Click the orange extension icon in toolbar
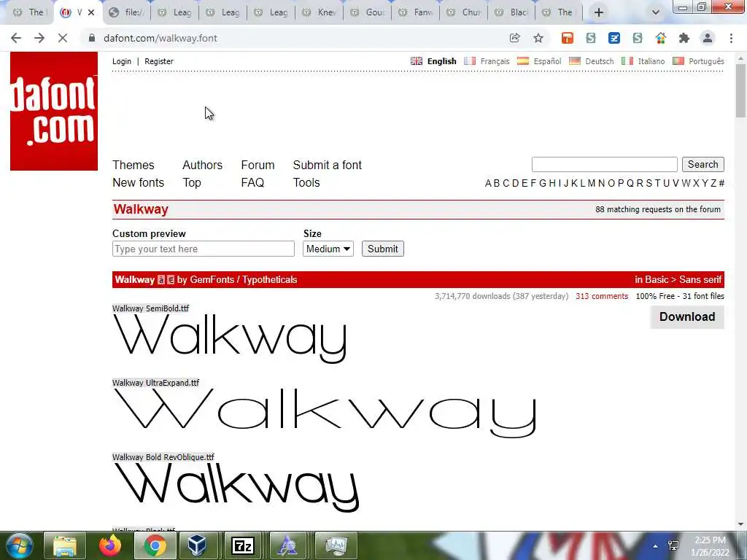The image size is (747, 560). tap(567, 38)
